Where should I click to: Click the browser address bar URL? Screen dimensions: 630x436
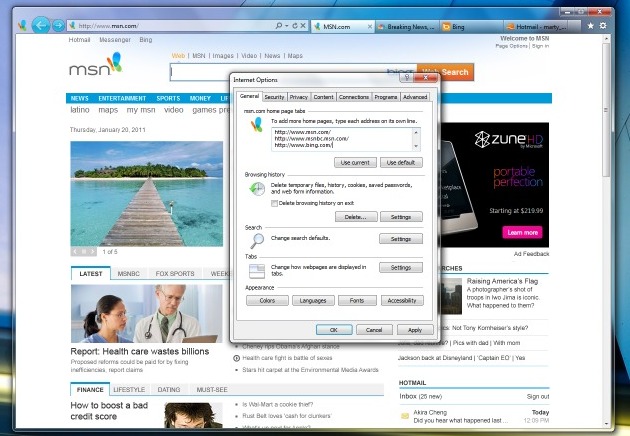click(x=108, y=26)
